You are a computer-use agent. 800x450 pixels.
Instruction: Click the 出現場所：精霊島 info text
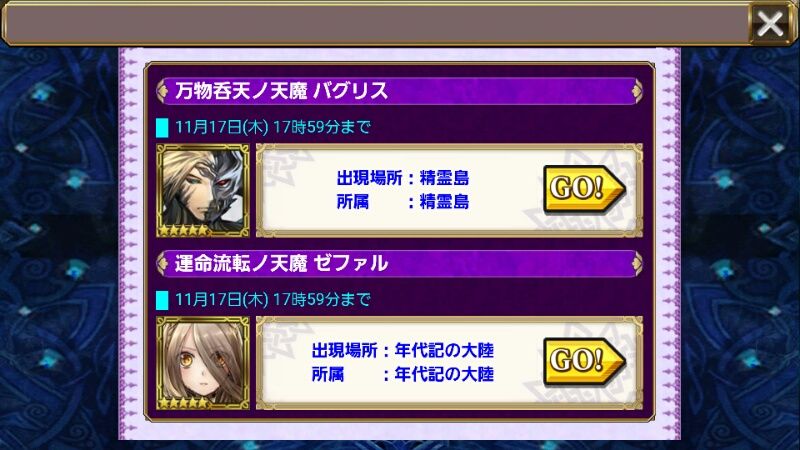point(403,178)
